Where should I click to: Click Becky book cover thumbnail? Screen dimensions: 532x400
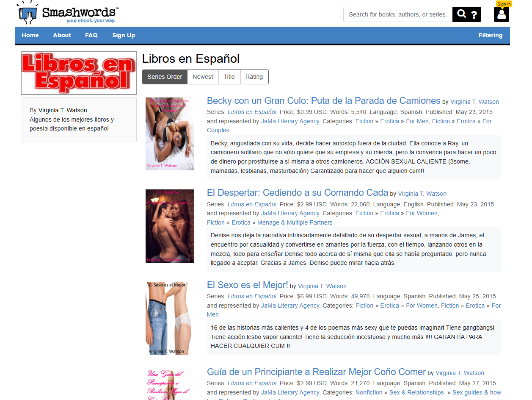(170, 134)
